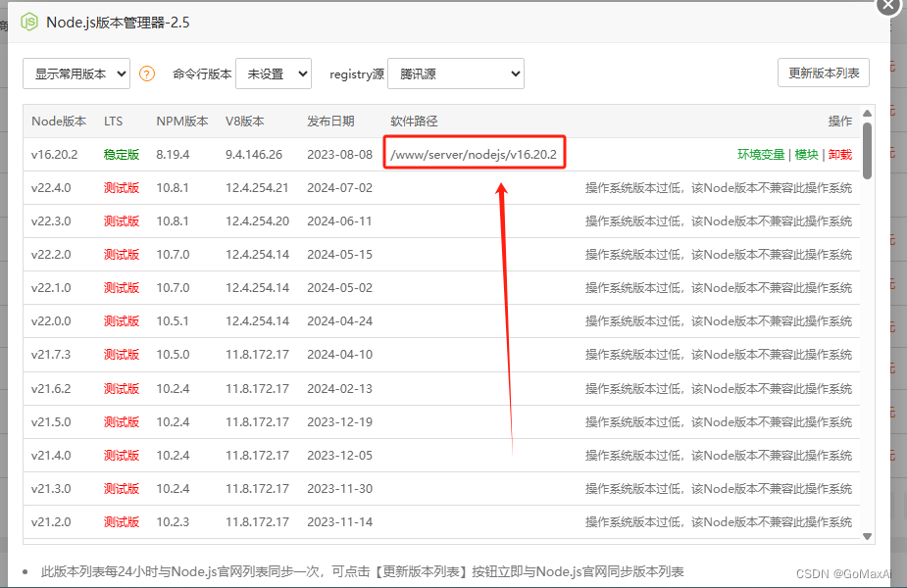Select the v21.2.0 version cell
This screenshot has height=588, width=907.
tap(51, 522)
